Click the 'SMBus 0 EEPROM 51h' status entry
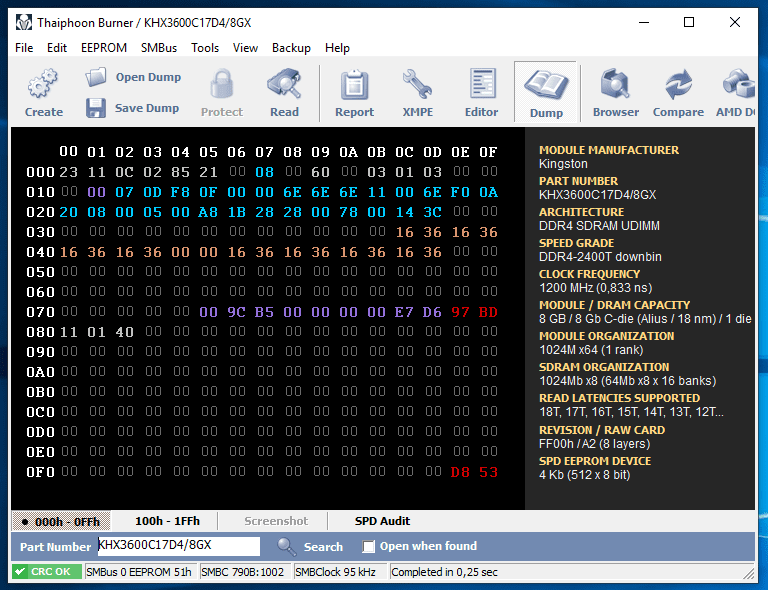 [x=141, y=572]
